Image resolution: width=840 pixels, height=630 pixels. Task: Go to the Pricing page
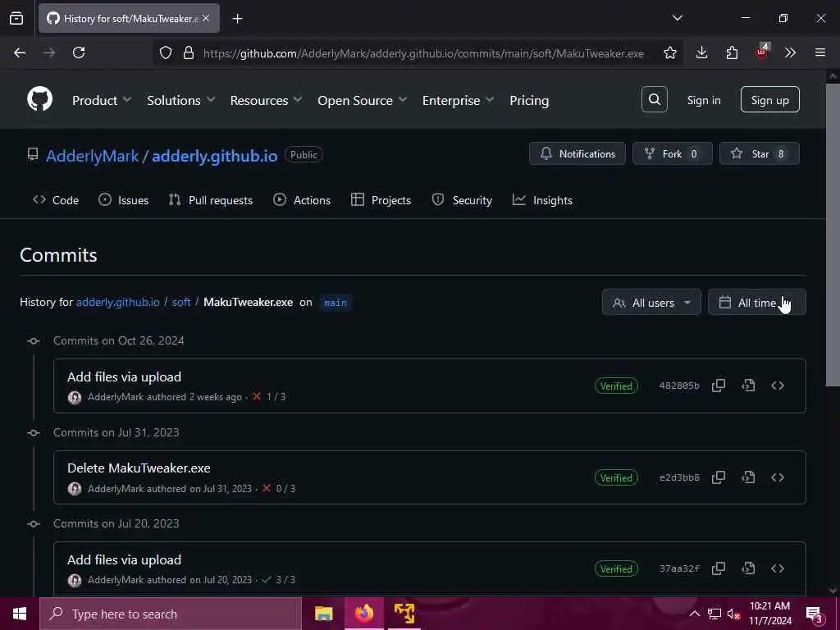[529, 100]
